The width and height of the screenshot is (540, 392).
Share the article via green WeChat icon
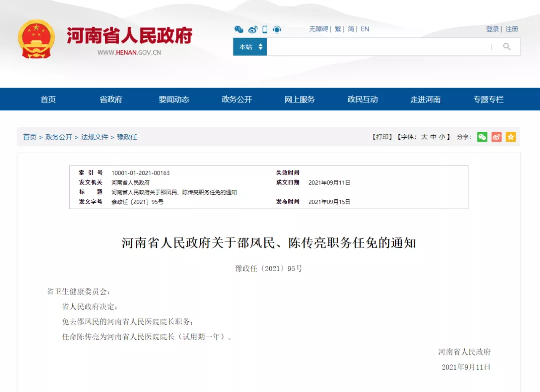pyautogui.click(x=482, y=137)
